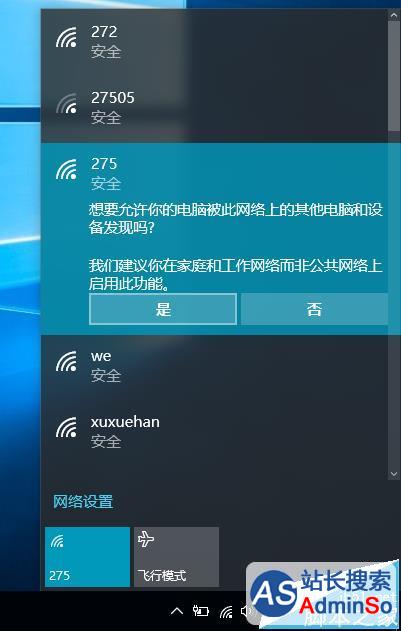This screenshot has height=631, width=401.
Task: Click the xuxuehan network name label
Action: 125,422
